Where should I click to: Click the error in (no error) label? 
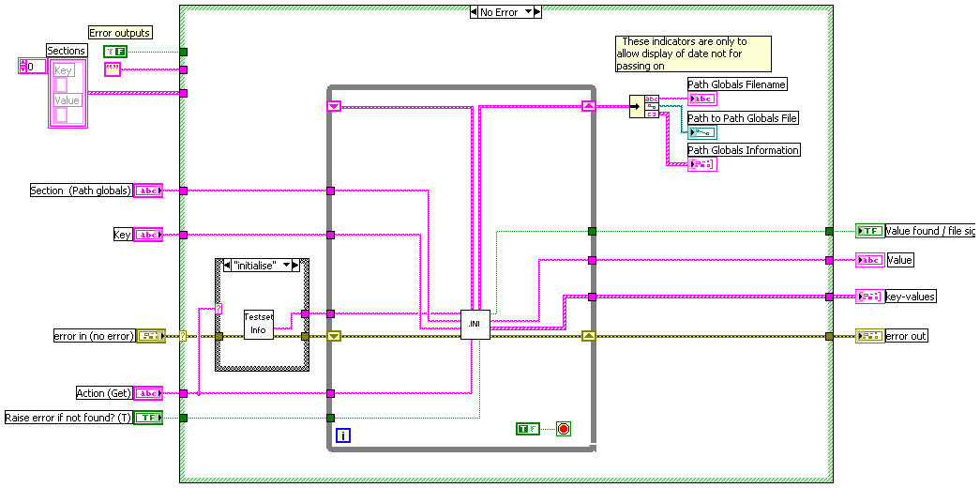(95, 336)
